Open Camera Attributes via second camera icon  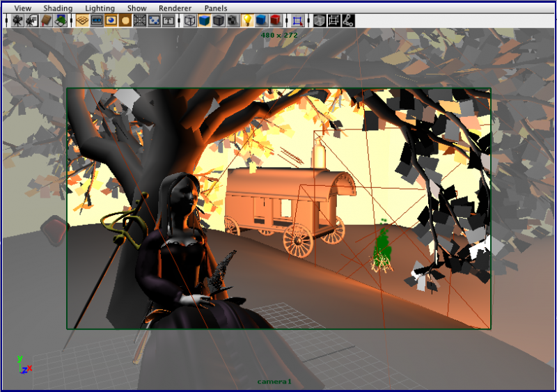click(32, 21)
